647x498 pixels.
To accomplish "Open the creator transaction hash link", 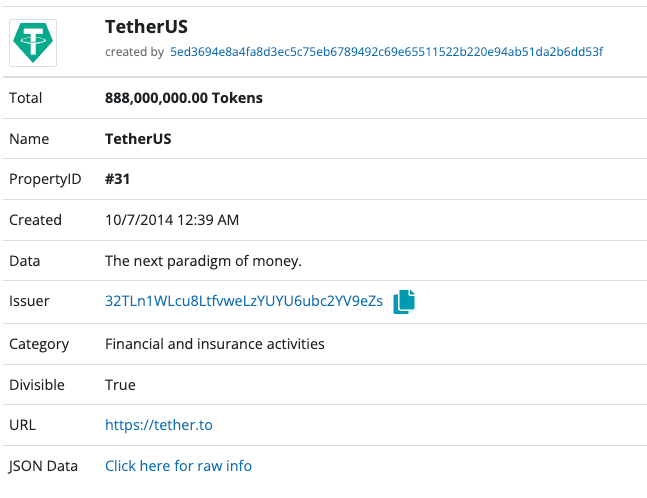I will 387,52.
